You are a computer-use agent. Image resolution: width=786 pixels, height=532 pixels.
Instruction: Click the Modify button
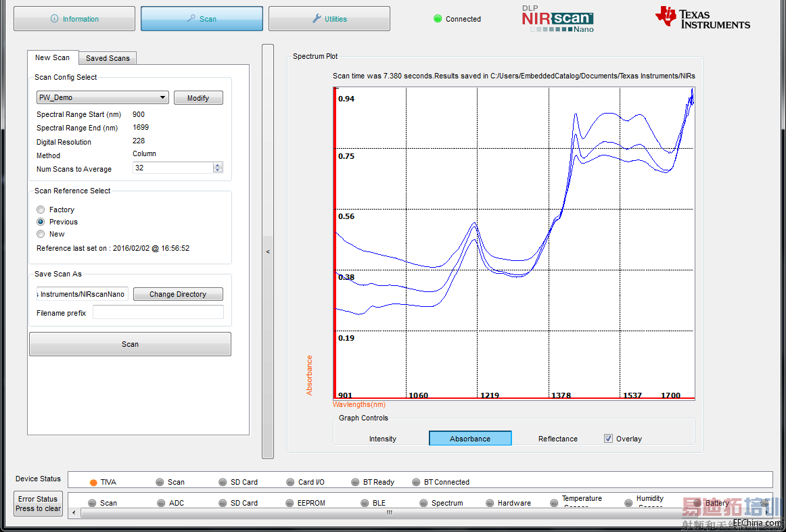tap(198, 98)
